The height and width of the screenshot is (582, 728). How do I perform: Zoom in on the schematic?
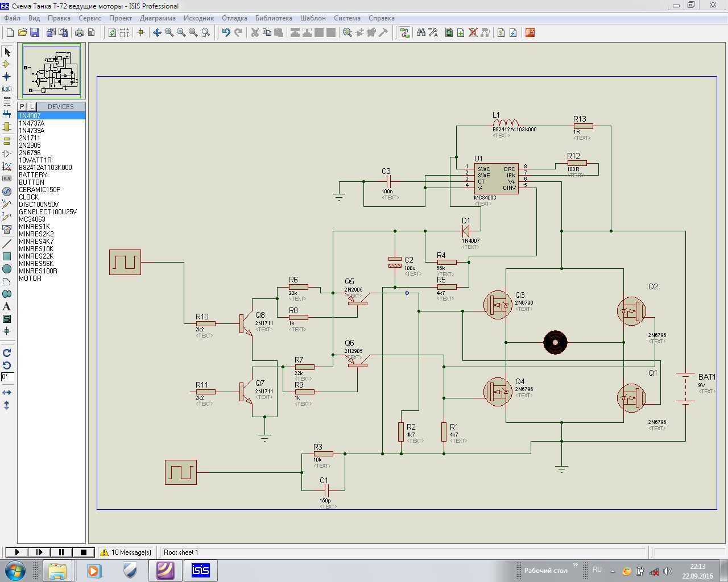click(x=169, y=32)
